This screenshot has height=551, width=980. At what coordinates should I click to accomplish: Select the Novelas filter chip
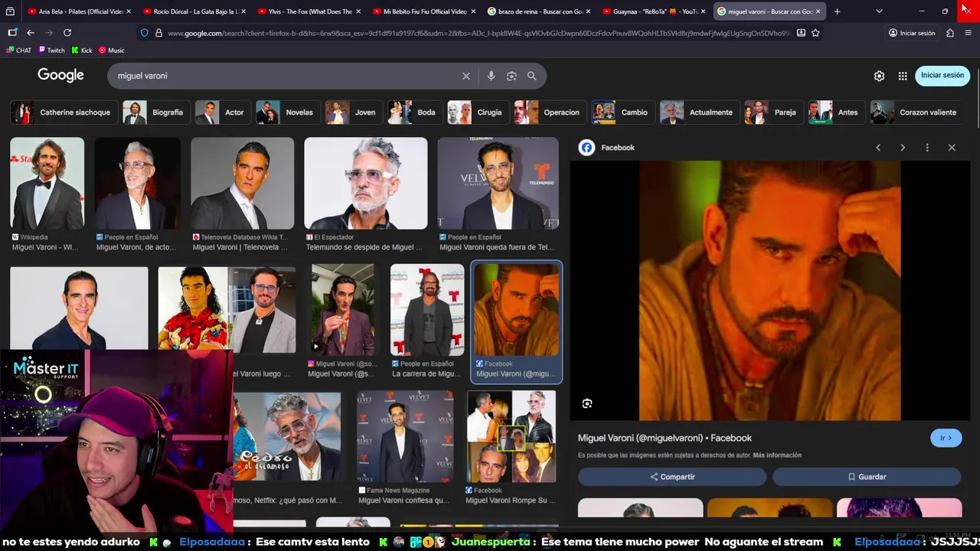tap(288, 112)
